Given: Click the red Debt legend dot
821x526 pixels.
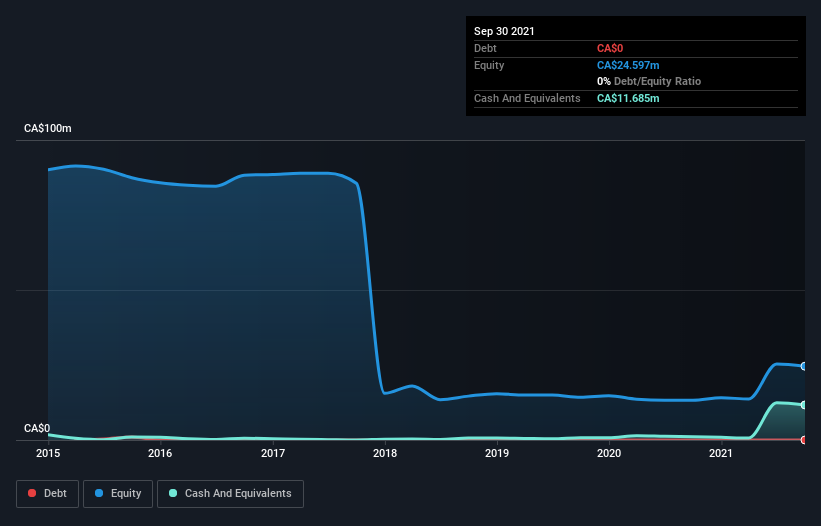Looking at the screenshot, I should [x=32, y=493].
